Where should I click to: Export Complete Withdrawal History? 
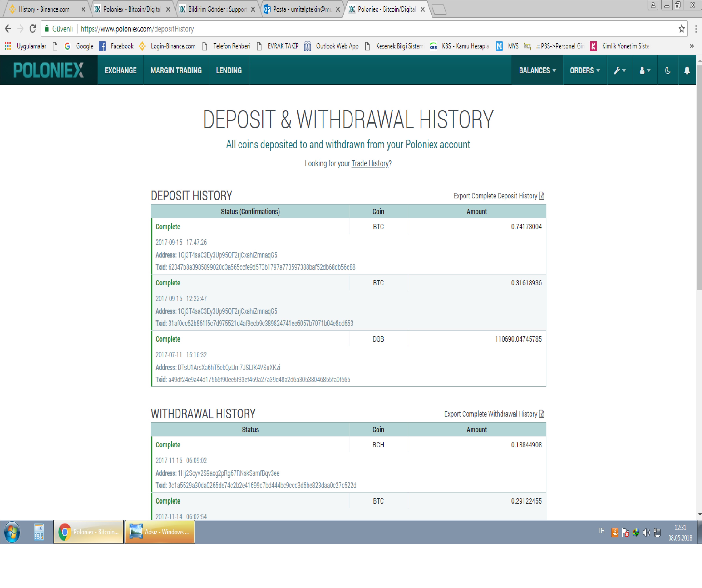pos(494,414)
